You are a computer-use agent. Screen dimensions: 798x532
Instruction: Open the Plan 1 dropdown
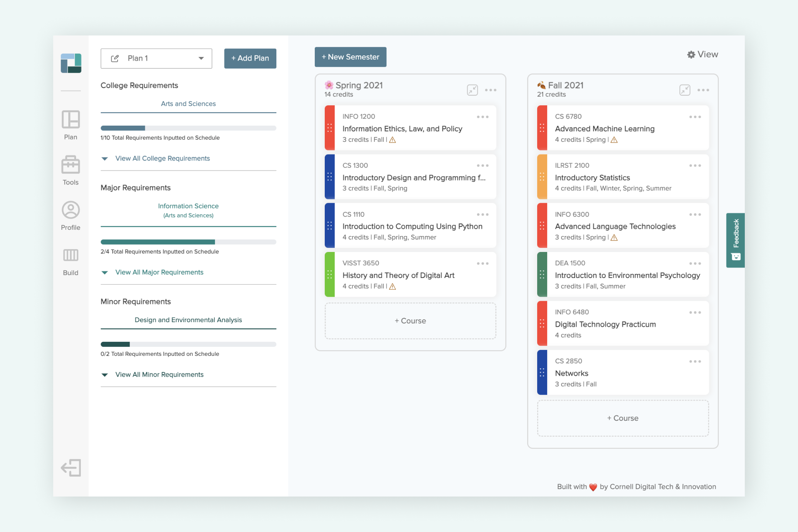pyautogui.click(x=201, y=58)
